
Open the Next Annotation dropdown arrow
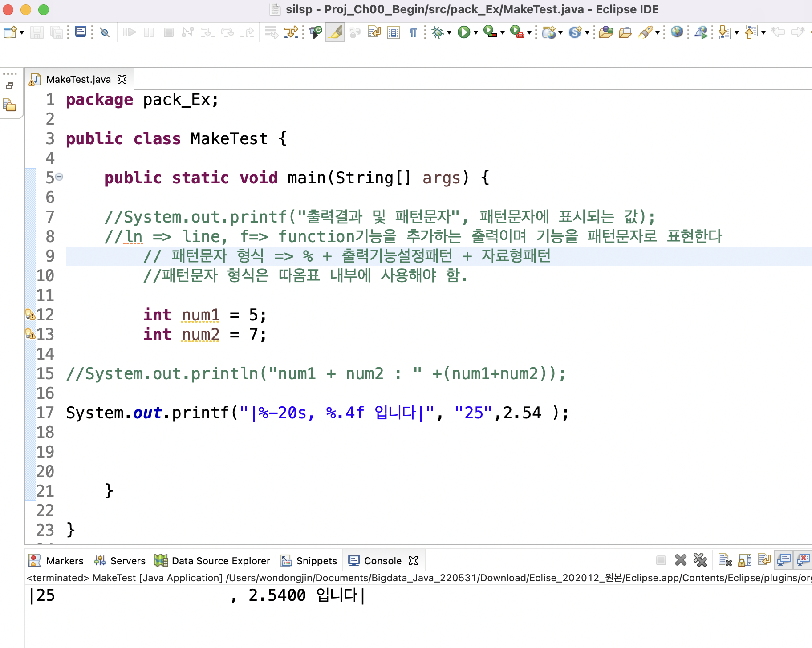(737, 33)
